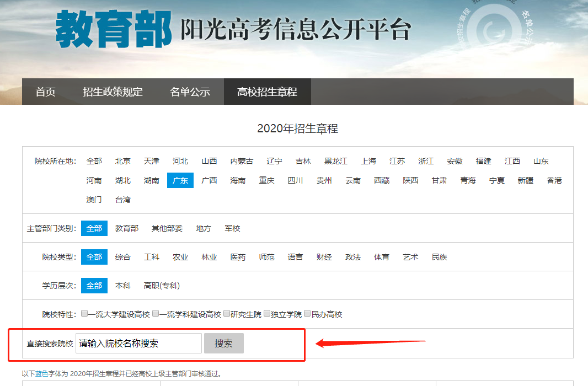The width and height of the screenshot is (588, 386).
Task: Select 全部 in 院校所在地 row
Action: tap(94, 161)
